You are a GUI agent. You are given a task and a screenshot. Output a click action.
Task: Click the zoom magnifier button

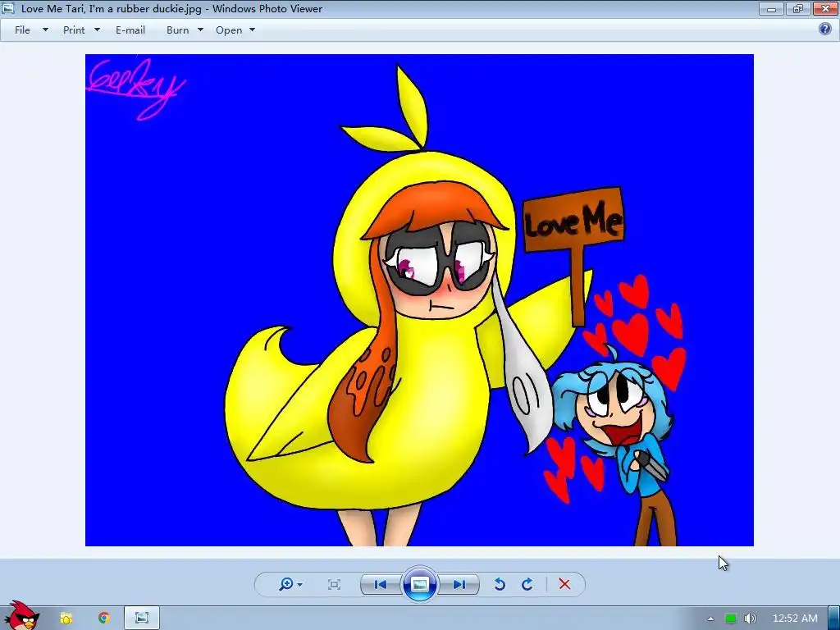coord(286,584)
